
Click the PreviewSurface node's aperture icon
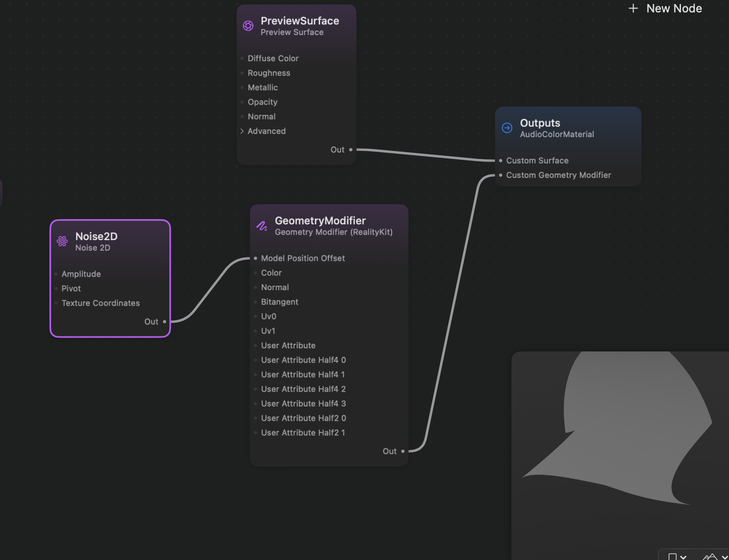248,26
